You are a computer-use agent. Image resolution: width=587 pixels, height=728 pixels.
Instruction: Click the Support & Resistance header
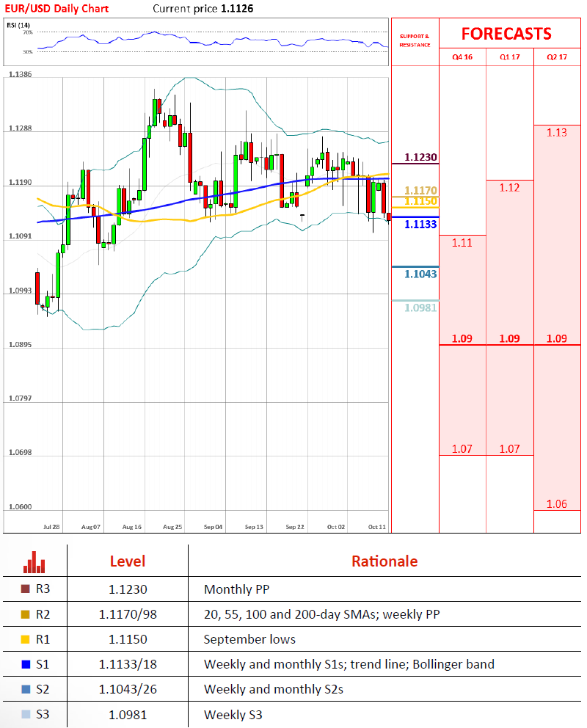click(415, 40)
